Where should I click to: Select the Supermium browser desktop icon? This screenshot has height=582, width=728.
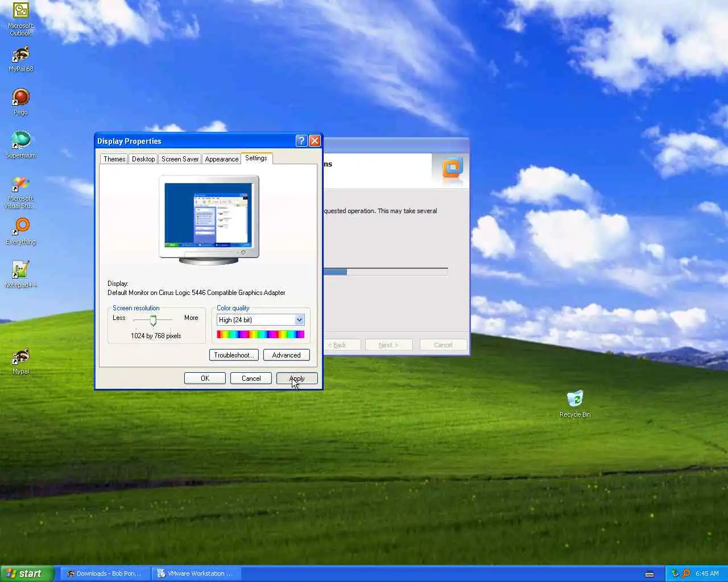pos(20,145)
